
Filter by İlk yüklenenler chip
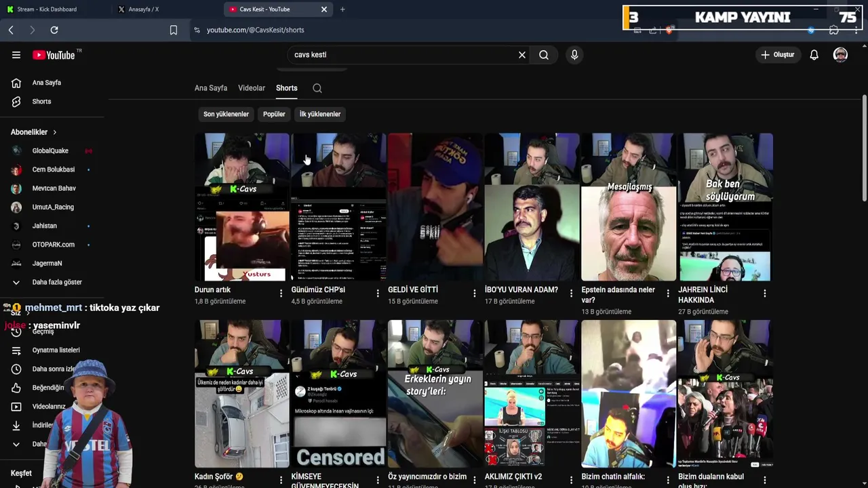tap(320, 114)
